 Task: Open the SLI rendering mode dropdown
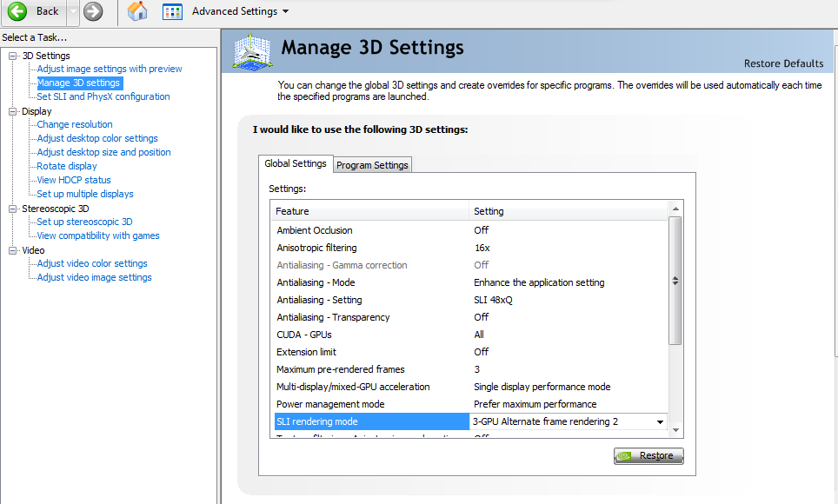tap(660, 421)
